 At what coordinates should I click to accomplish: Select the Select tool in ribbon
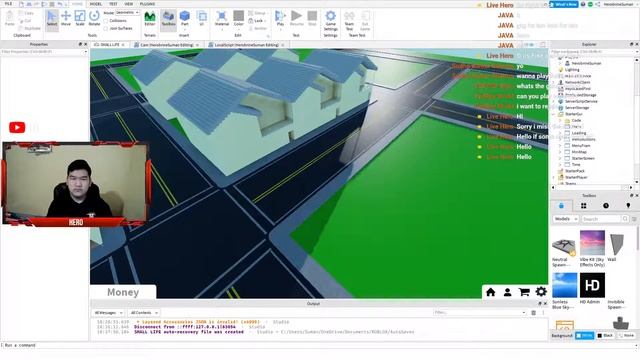coord(52,19)
